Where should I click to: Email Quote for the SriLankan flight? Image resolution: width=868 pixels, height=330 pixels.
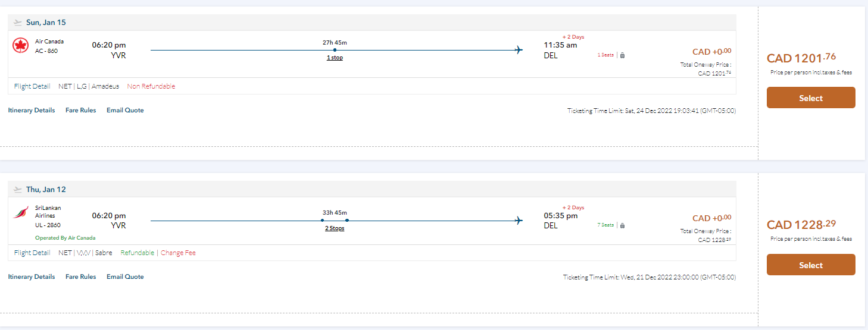coord(125,276)
